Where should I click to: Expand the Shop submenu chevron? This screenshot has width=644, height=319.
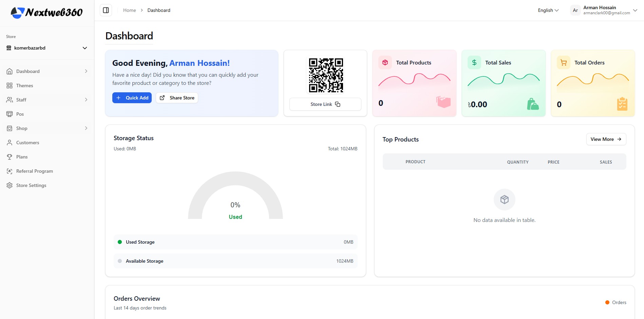click(86, 128)
